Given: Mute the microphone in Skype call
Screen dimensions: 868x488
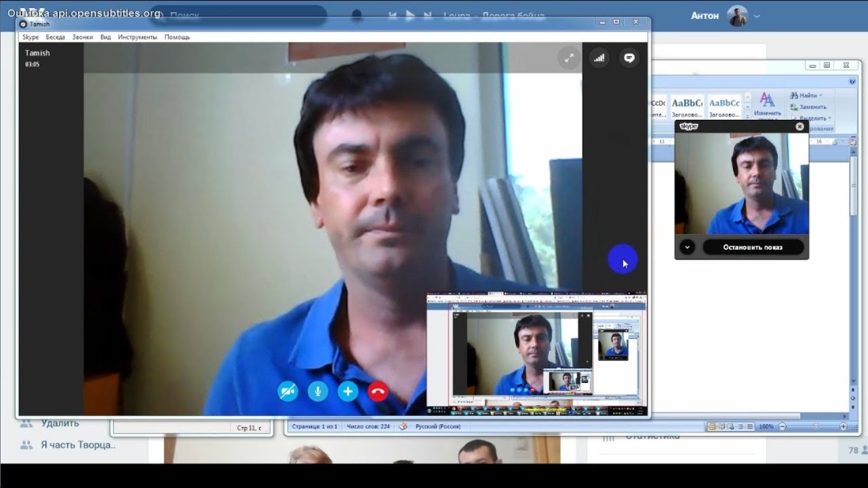Looking at the screenshot, I should tap(318, 391).
